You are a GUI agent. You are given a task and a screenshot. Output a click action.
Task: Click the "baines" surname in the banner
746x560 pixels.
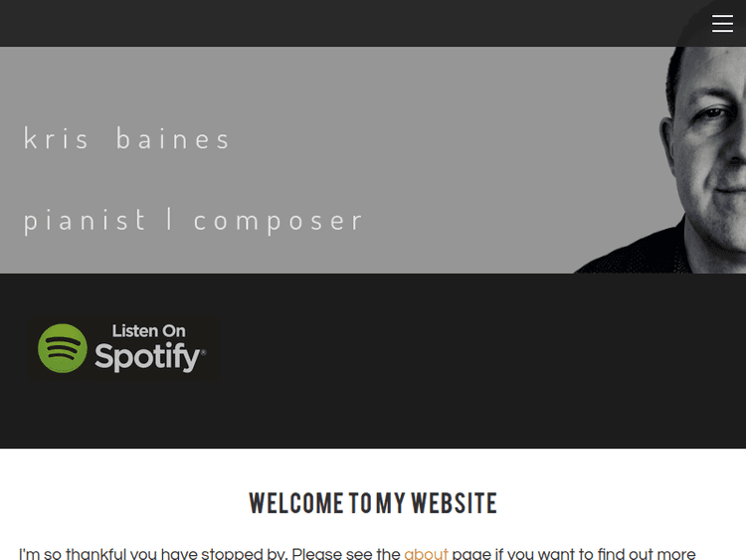pos(173,139)
